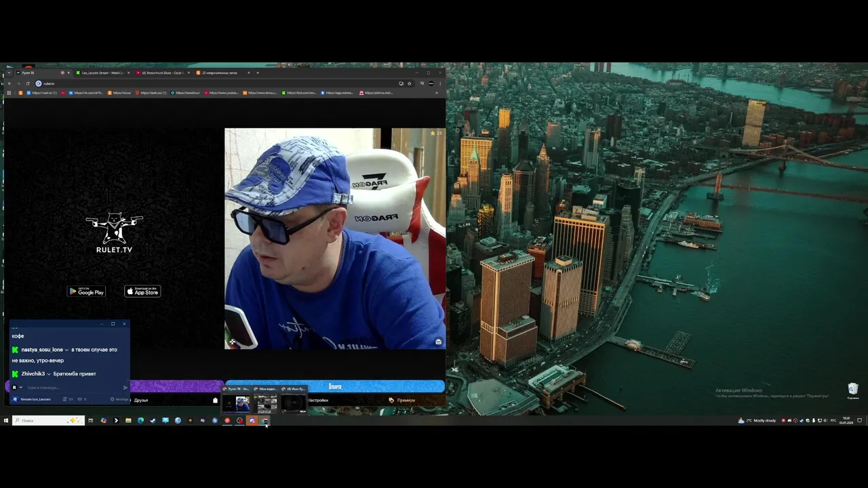The width and height of the screenshot is (868, 488).
Task: Click the icon at the video bottom-right corner
Action: click(438, 342)
